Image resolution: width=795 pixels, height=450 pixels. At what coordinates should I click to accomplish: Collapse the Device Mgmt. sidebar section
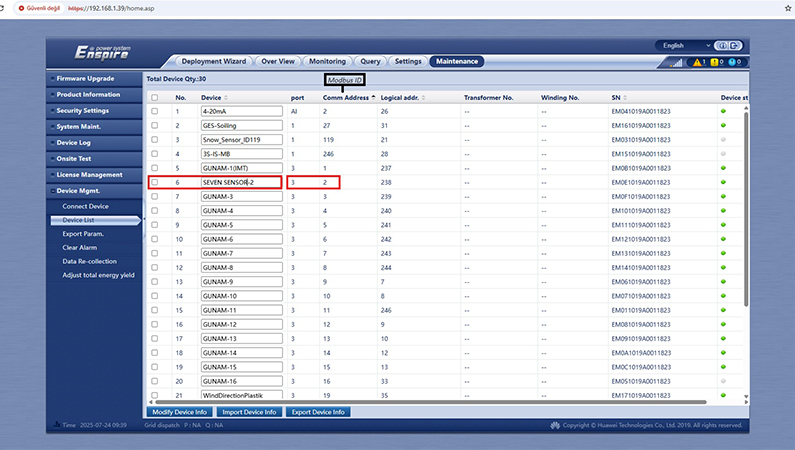click(94, 190)
